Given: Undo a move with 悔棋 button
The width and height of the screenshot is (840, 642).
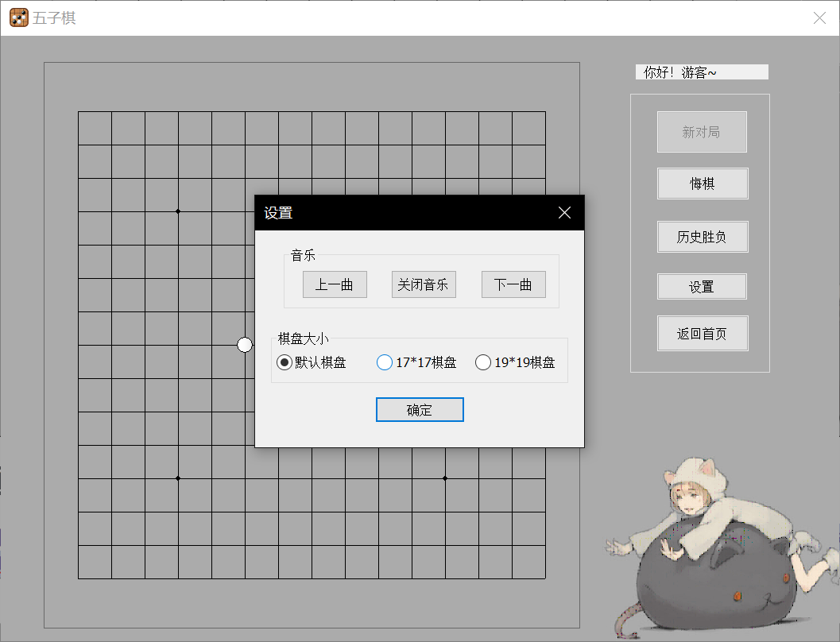Looking at the screenshot, I should (703, 184).
